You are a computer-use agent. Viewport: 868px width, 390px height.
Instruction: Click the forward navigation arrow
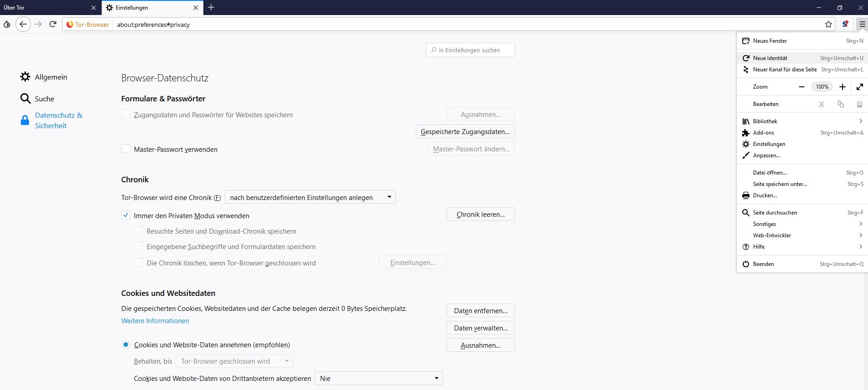(x=38, y=24)
